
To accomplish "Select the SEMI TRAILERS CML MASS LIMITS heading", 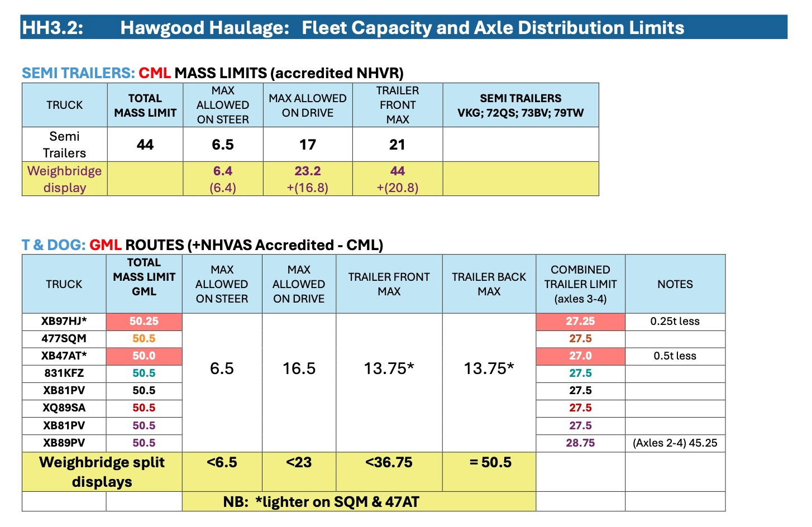I will tap(212, 73).
